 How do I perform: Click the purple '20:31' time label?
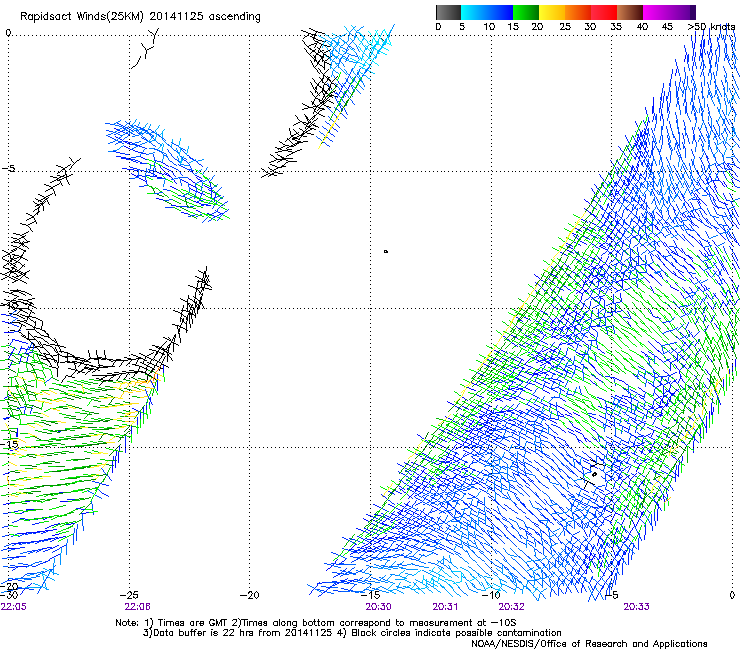(445, 607)
